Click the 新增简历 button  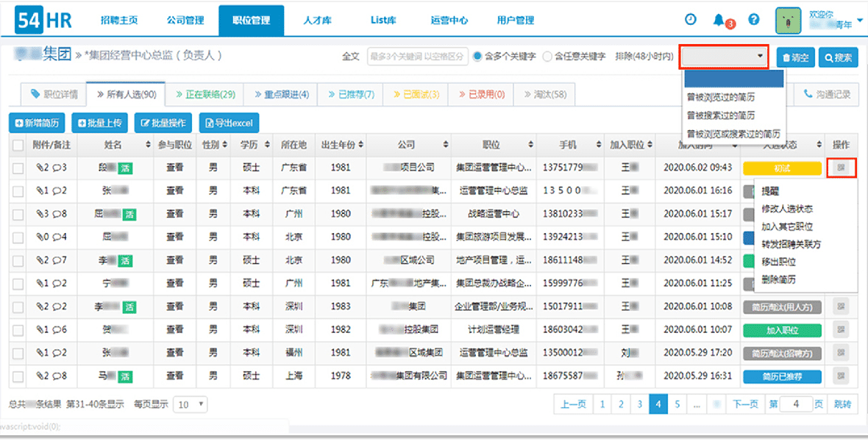point(37,123)
